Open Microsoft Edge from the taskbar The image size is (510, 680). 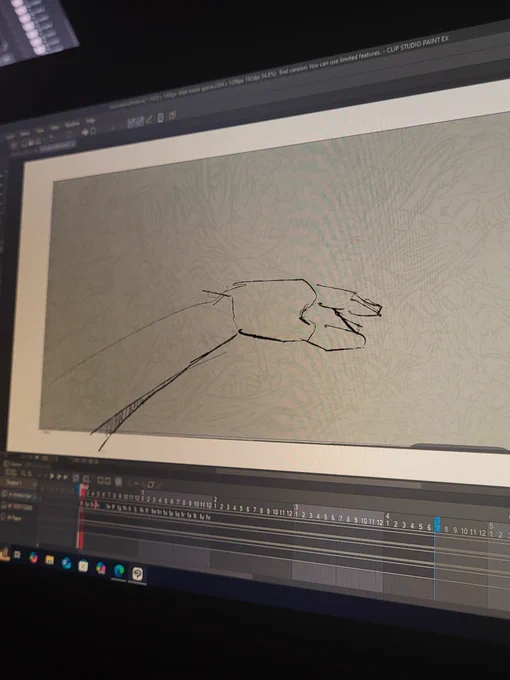[119, 570]
